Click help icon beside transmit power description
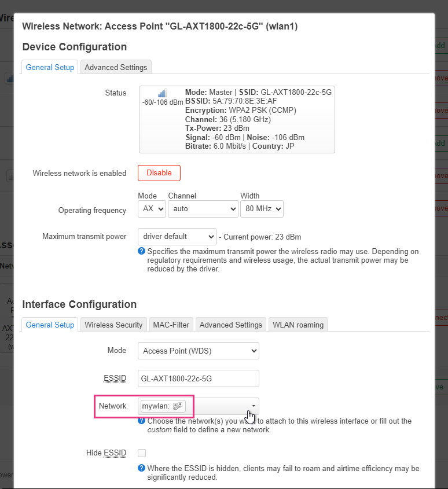This screenshot has height=489, width=448. (x=141, y=251)
